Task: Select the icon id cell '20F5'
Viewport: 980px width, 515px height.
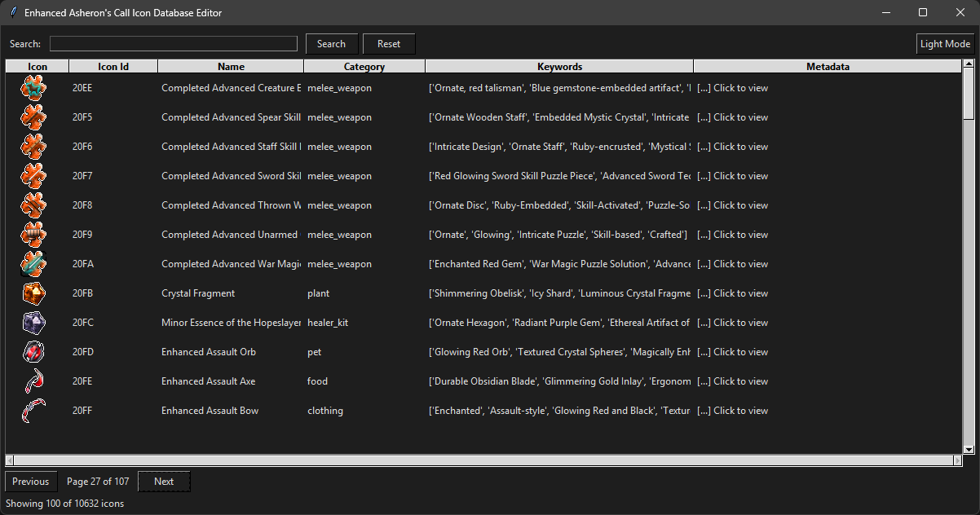Action: click(x=82, y=117)
